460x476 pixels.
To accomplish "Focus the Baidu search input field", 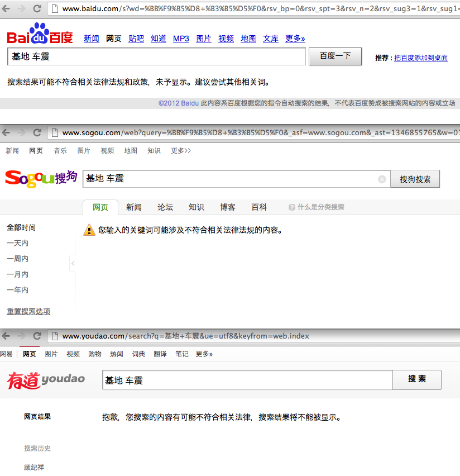I will tap(156, 56).
